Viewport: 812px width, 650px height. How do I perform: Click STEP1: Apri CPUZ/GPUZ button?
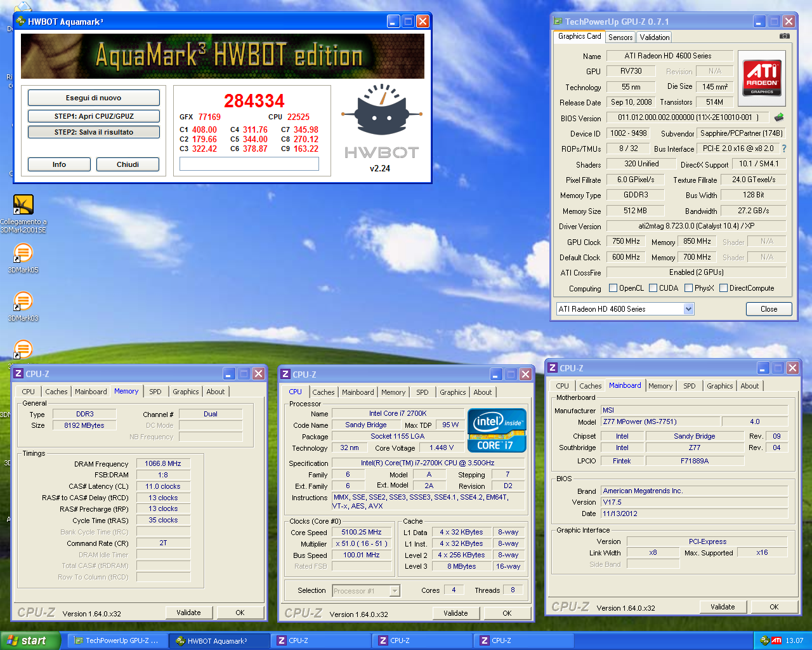point(94,116)
